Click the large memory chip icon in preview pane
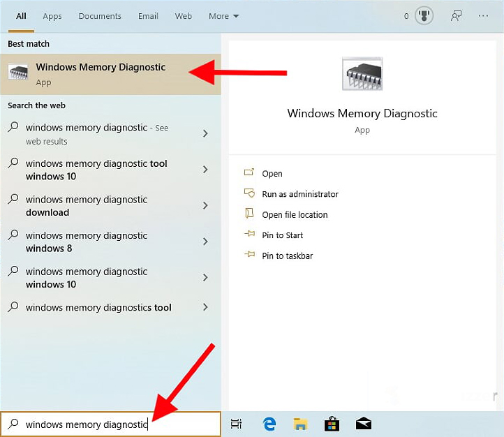This screenshot has height=437, width=504. 362,74
